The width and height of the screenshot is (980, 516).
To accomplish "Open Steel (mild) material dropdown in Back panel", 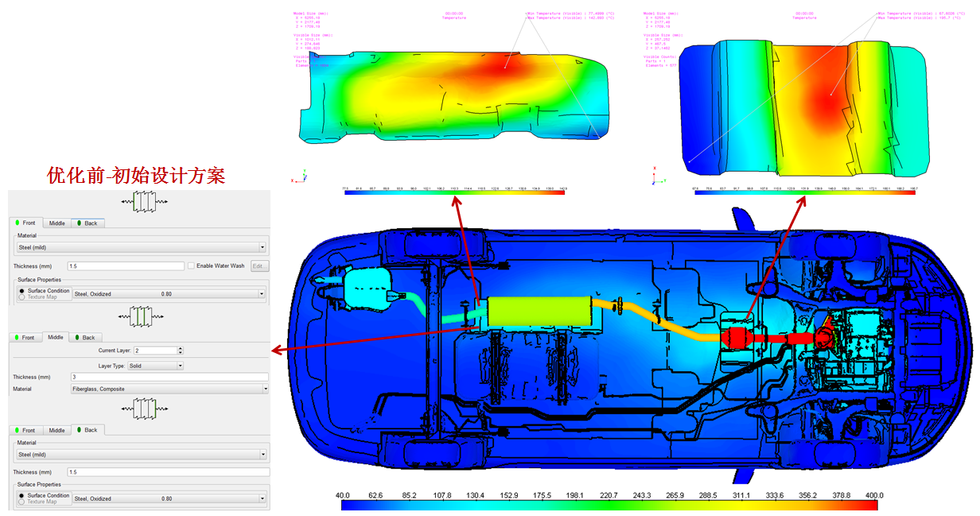I will click(x=141, y=455).
